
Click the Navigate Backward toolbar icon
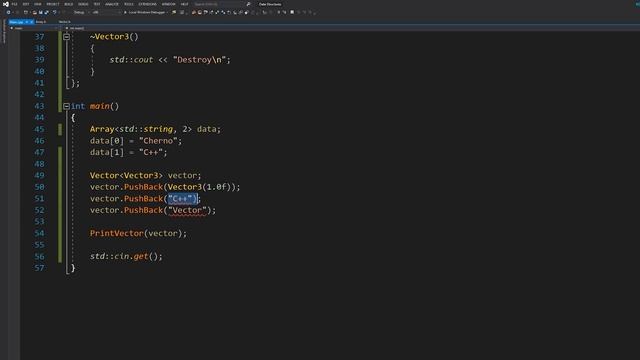[9, 12]
